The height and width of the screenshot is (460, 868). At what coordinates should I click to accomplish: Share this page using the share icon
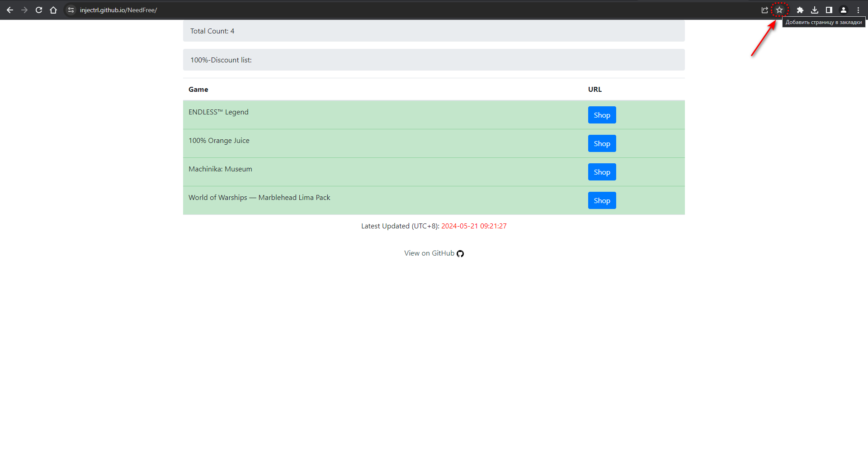[764, 10]
